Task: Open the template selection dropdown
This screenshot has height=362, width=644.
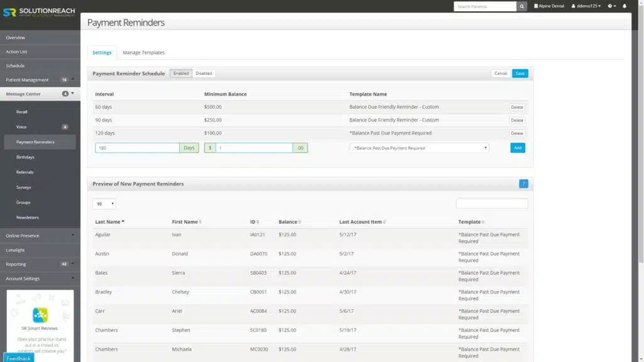Action: coord(417,147)
